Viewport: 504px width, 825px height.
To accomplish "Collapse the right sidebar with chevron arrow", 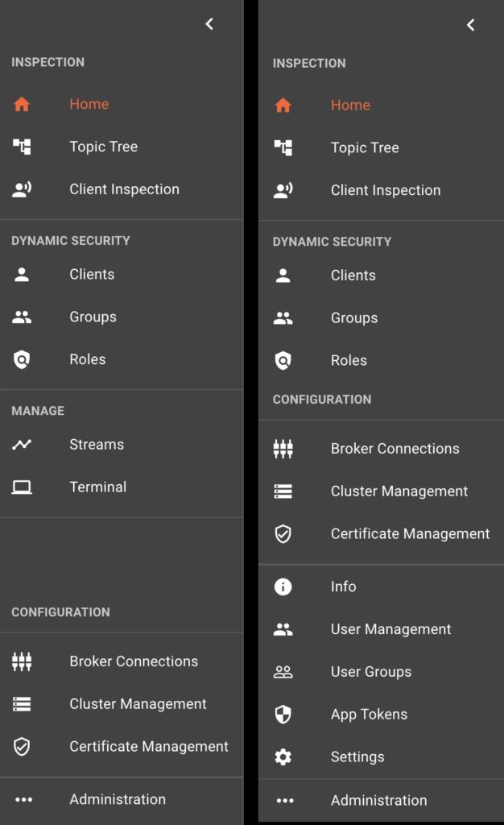I will pyautogui.click(x=470, y=25).
